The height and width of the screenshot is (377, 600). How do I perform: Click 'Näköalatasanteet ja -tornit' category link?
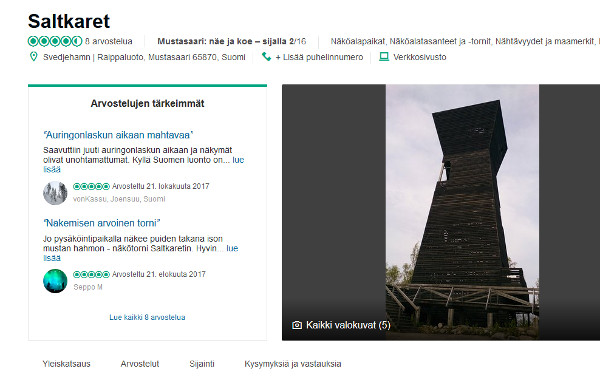440,41
